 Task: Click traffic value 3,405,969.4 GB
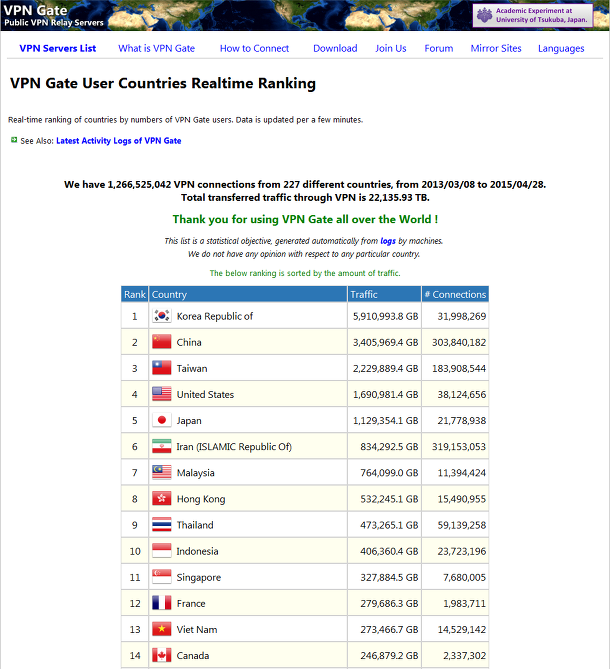tap(386, 342)
